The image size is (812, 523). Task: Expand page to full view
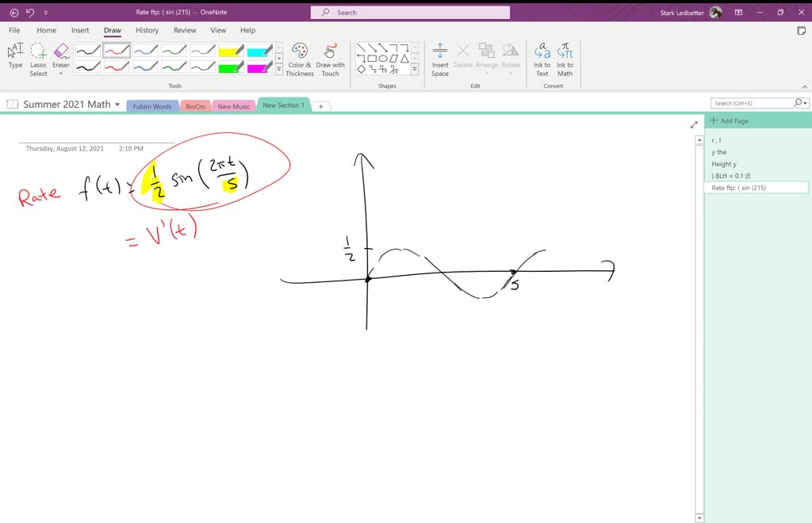pos(694,124)
